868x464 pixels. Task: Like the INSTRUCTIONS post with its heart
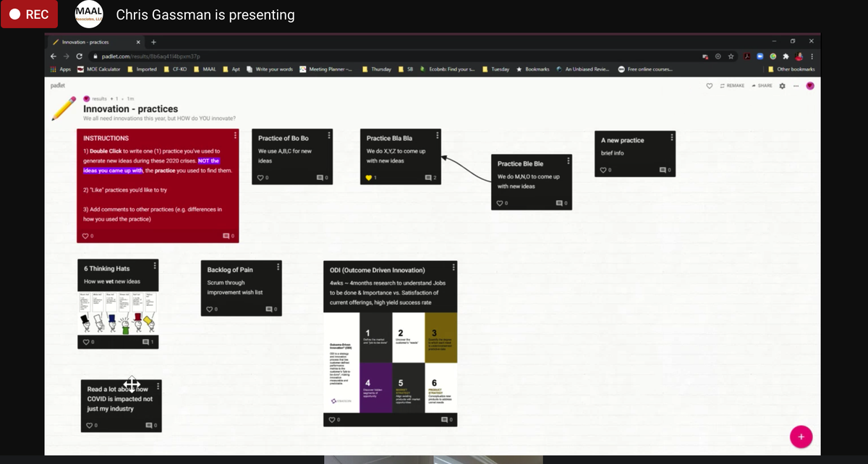pos(86,236)
